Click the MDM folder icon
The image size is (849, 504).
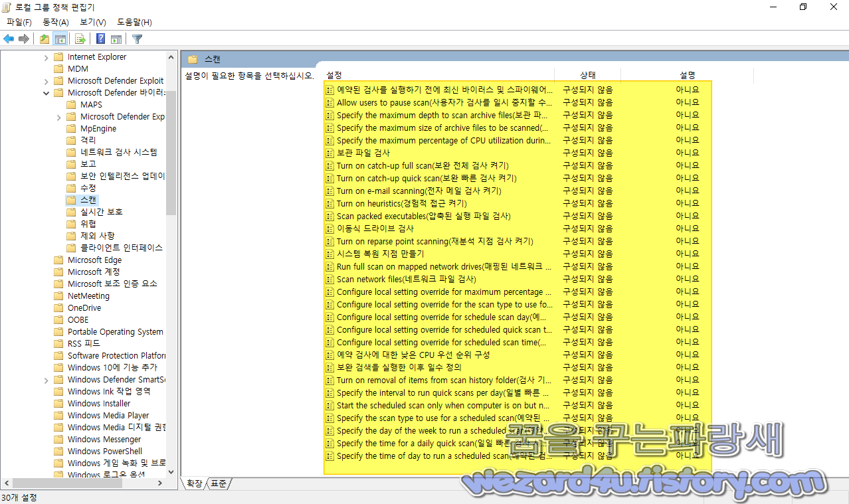(58, 69)
